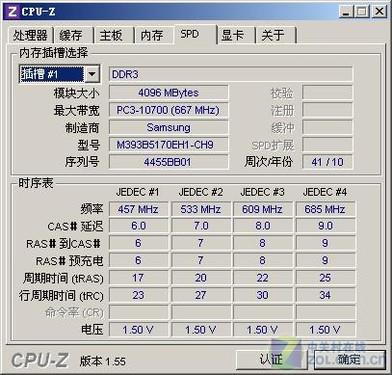The width and height of the screenshot is (392, 375).
Task: Click the 版本 1.55 version text
Action: 103,361
